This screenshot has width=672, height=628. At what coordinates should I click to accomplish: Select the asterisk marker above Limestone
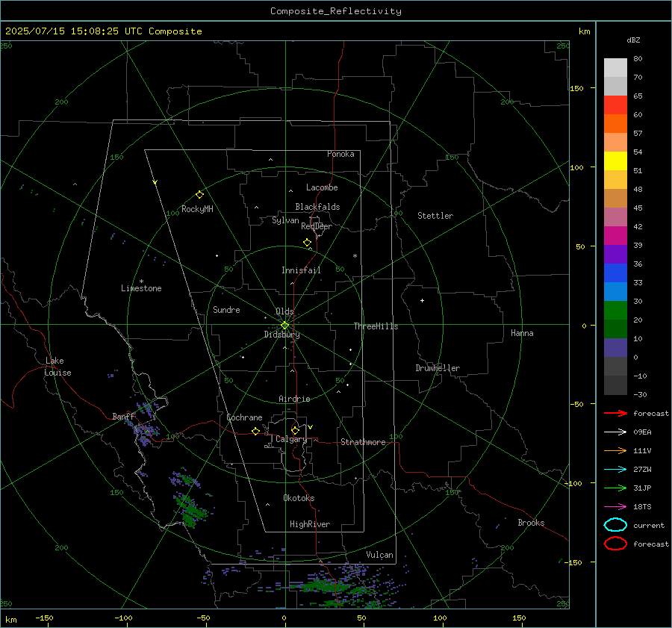141,282
